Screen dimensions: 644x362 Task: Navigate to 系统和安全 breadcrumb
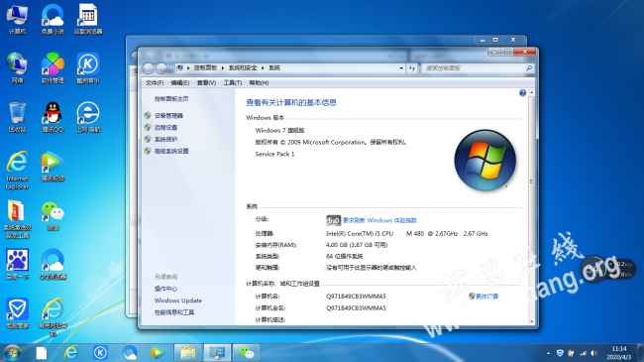pos(243,67)
